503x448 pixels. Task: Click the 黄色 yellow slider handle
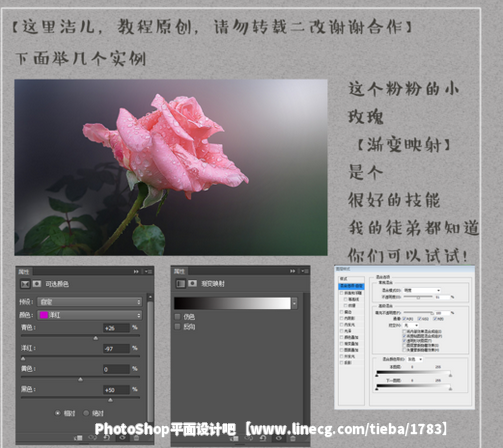80,379
